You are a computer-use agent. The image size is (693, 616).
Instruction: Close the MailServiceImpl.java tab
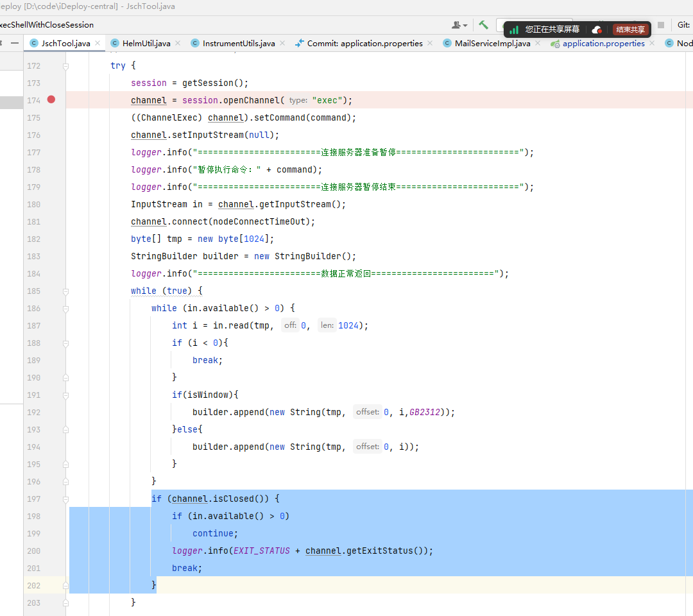click(x=538, y=43)
